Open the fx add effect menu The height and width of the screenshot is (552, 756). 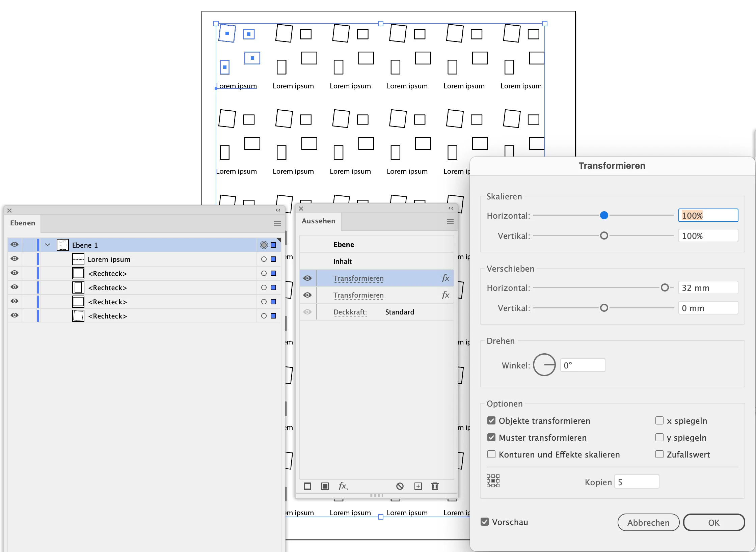tap(343, 486)
